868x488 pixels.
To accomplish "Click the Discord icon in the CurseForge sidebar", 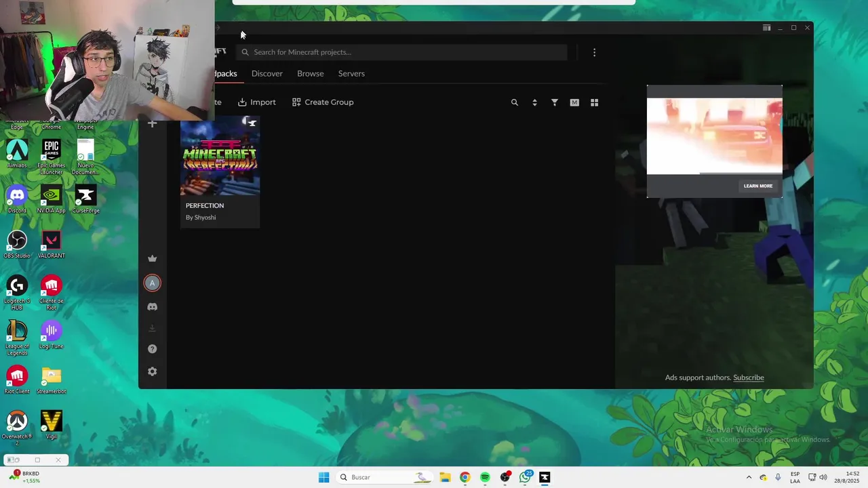I will tap(152, 307).
